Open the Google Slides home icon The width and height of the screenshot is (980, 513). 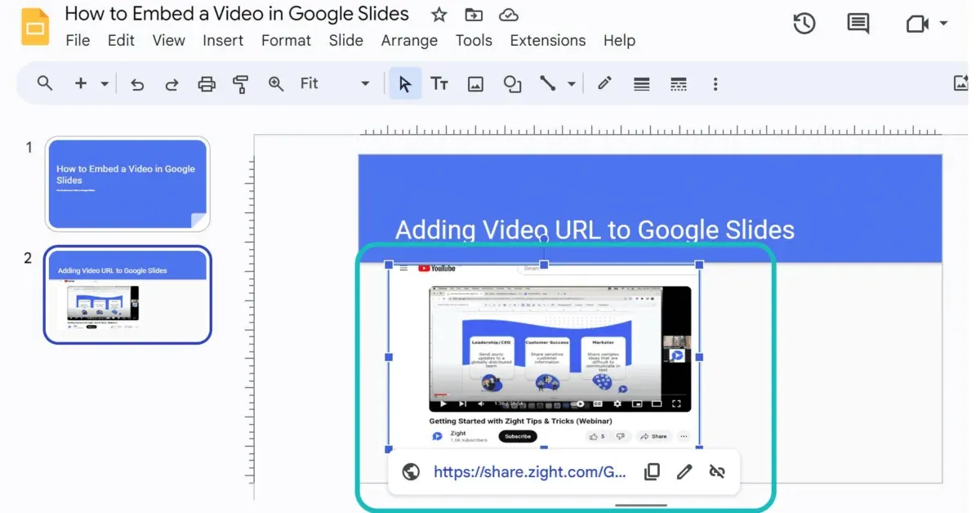coord(36,26)
